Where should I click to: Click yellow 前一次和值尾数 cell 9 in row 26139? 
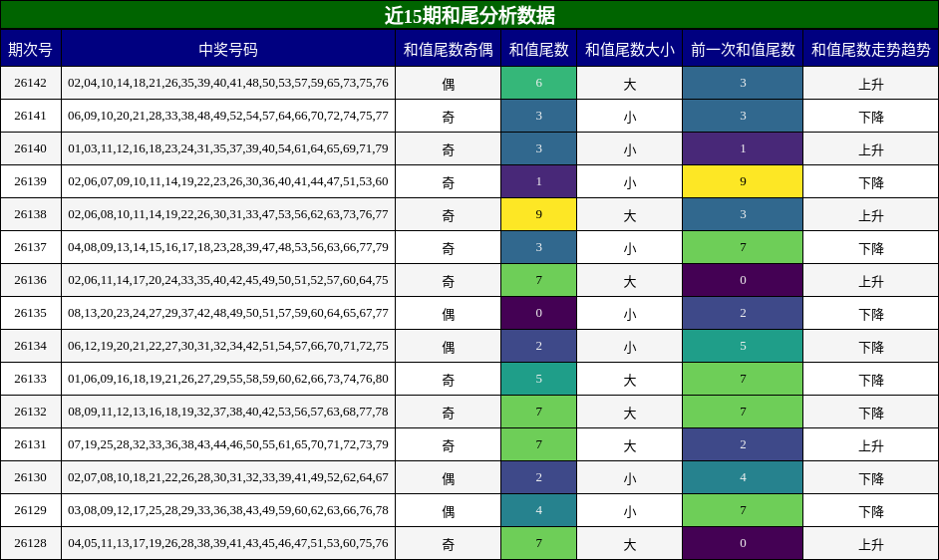coord(743,181)
